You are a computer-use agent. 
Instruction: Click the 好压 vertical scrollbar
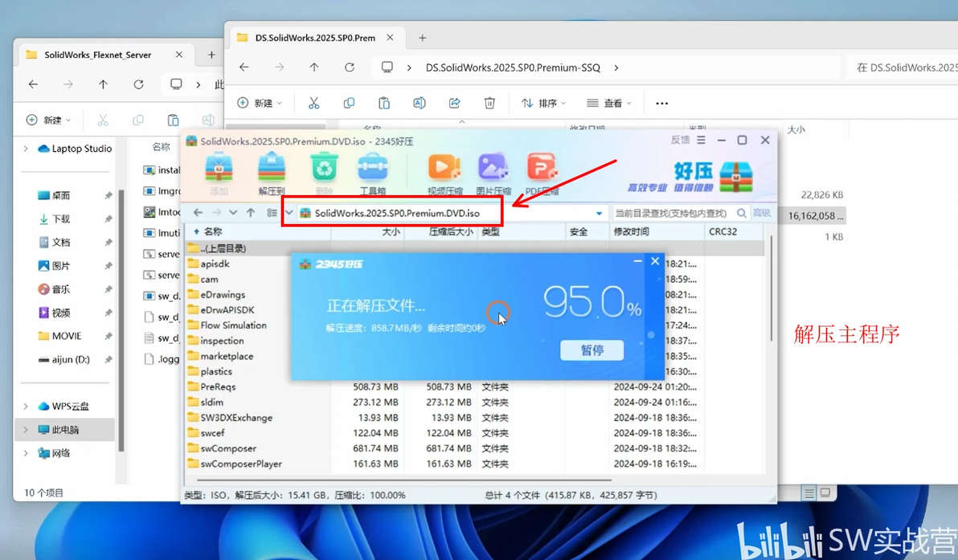pos(771,288)
